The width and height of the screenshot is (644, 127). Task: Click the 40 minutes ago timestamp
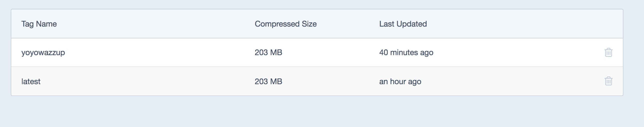click(406, 53)
